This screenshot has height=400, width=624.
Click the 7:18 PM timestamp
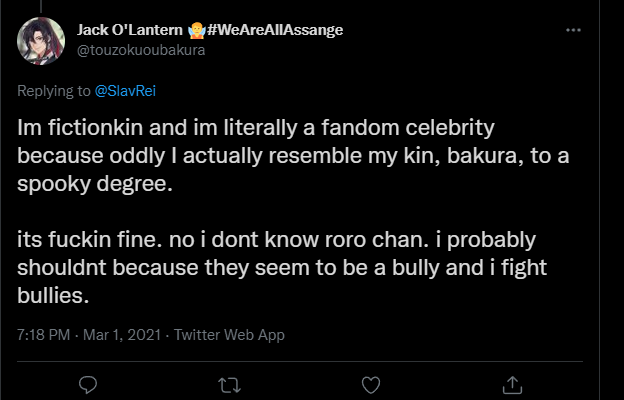(x=43, y=335)
